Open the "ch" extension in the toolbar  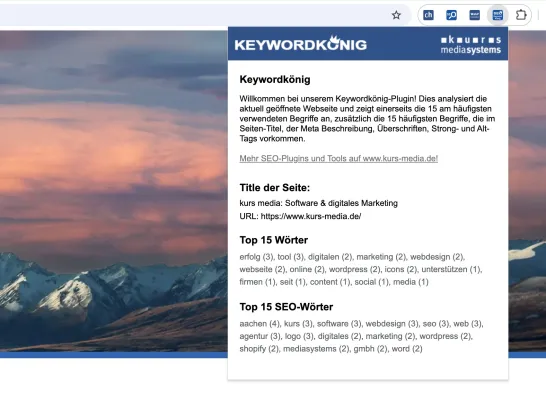428,15
